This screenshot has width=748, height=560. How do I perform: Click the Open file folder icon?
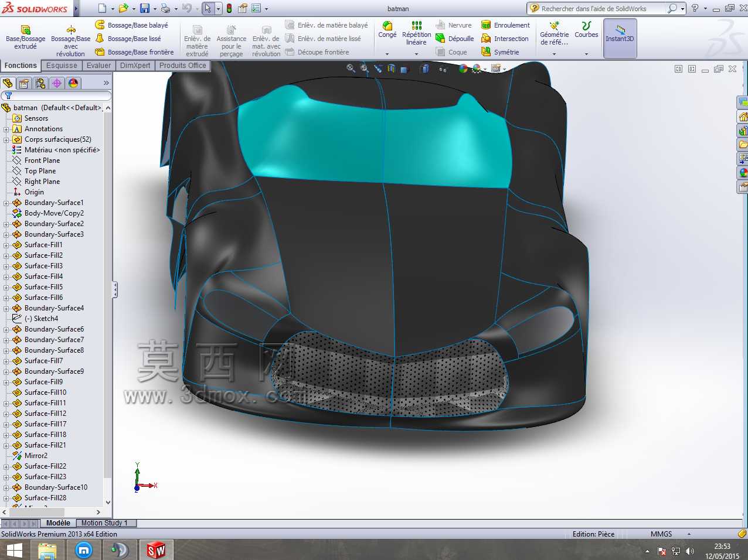(x=123, y=8)
